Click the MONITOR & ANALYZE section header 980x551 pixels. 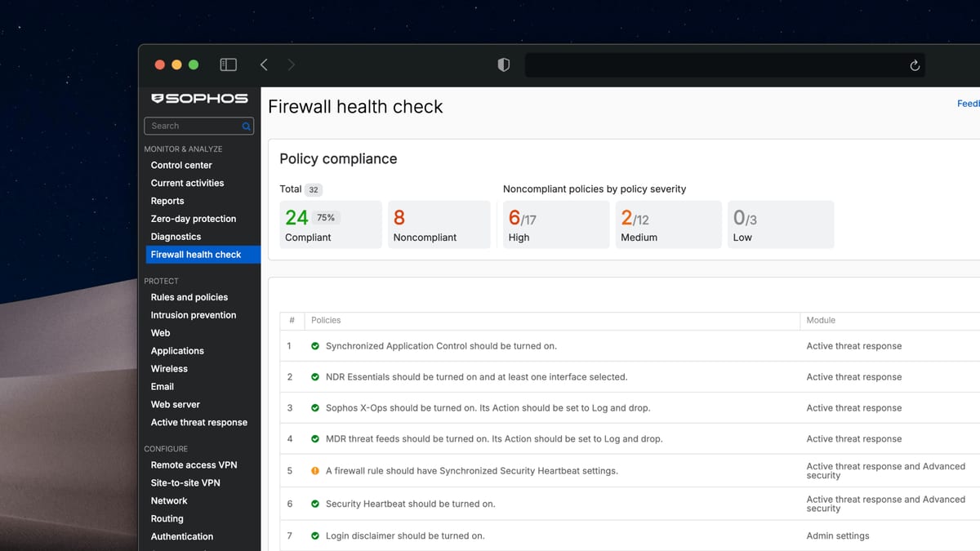pos(183,149)
